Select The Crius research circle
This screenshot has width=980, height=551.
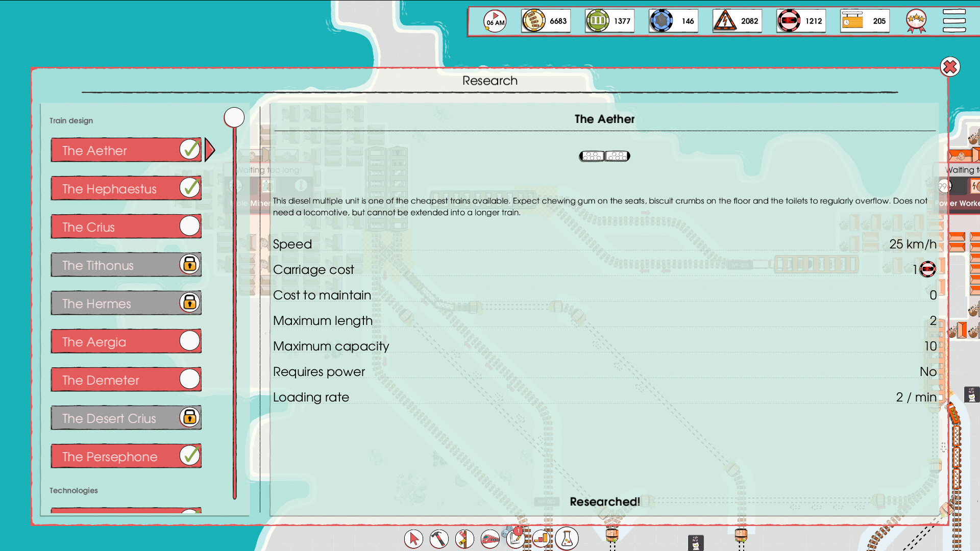tap(189, 226)
